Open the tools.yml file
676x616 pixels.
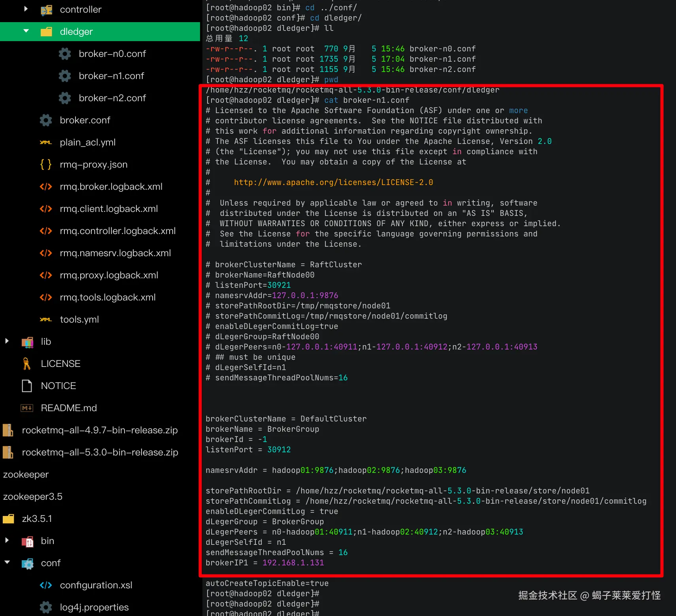tap(79, 319)
